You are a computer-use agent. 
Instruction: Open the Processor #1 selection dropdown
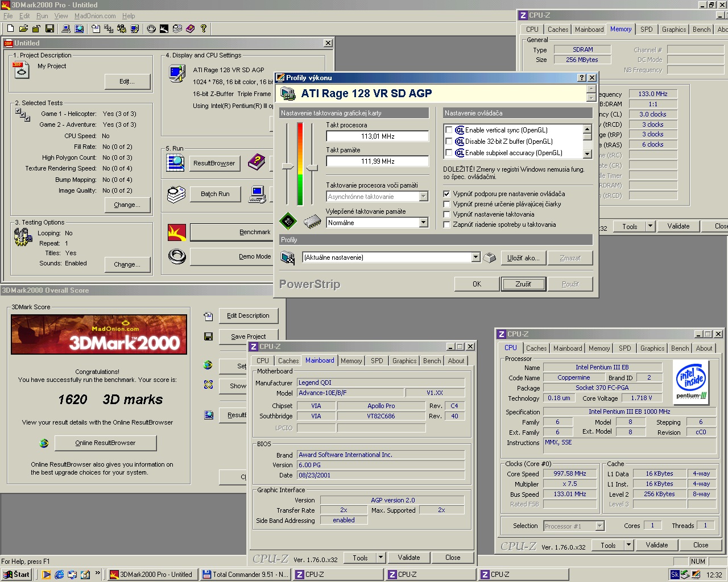click(x=599, y=526)
